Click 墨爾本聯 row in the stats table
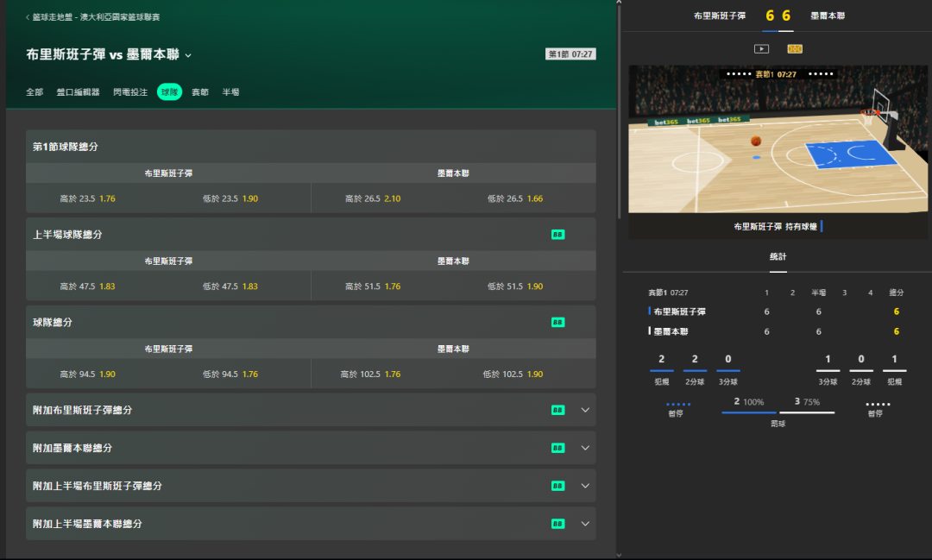The image size is (932, 560). (x=777, y=331)
